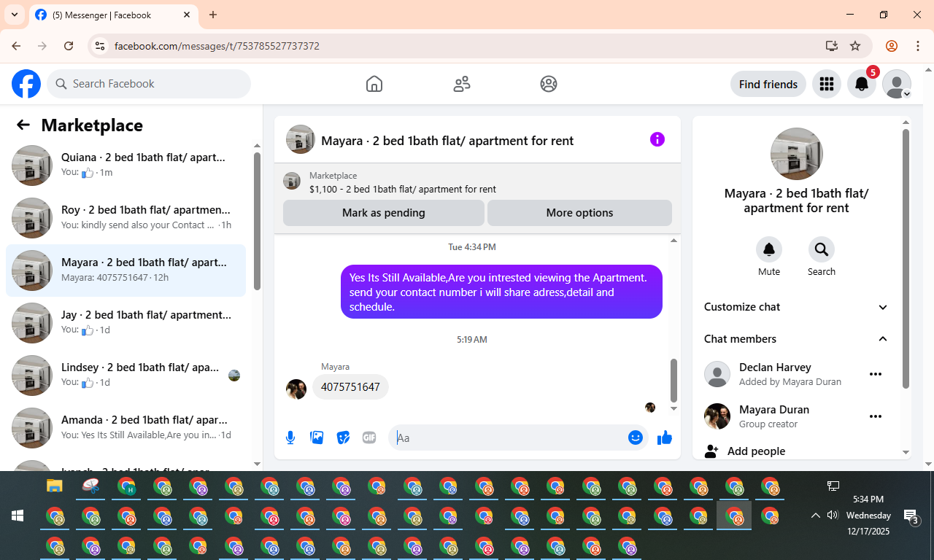This screenshot has height=560, width=934.
Task: Open Chrome profile icon
Action: tap(892, 46)
